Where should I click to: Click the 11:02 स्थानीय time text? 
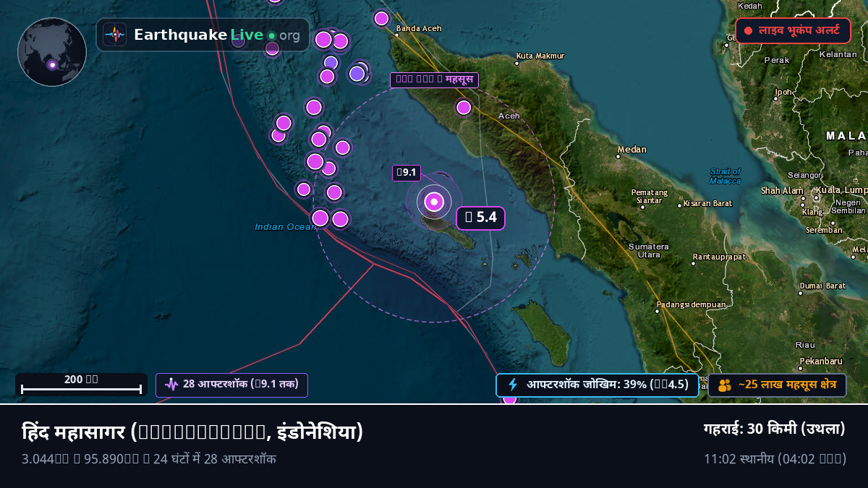click(x=775, y=459)
